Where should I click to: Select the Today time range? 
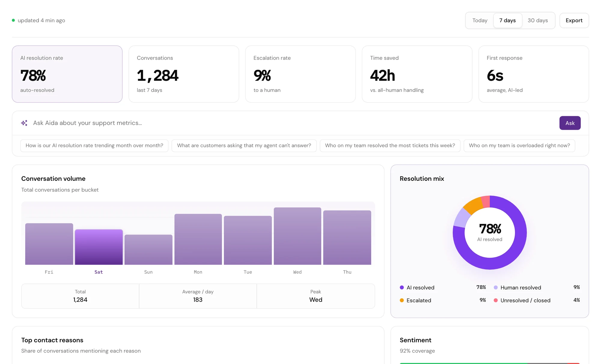pyautogui.click(x=480, y=20)
